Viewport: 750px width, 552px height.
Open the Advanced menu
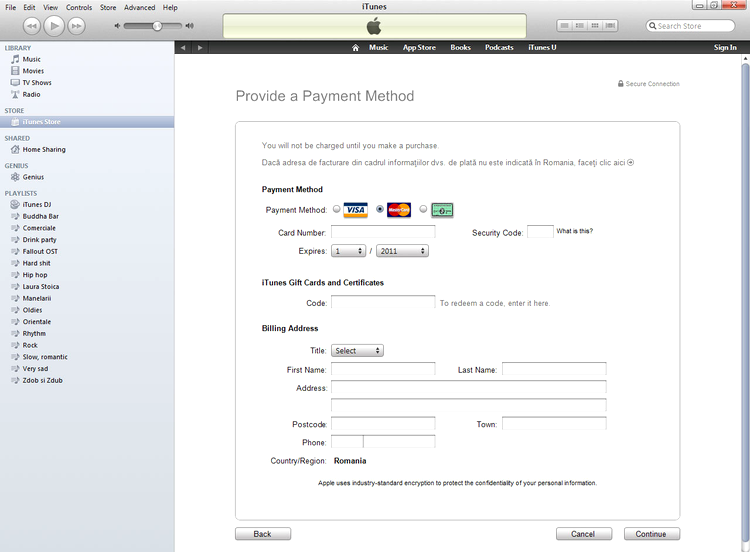[x=140, y=7]
